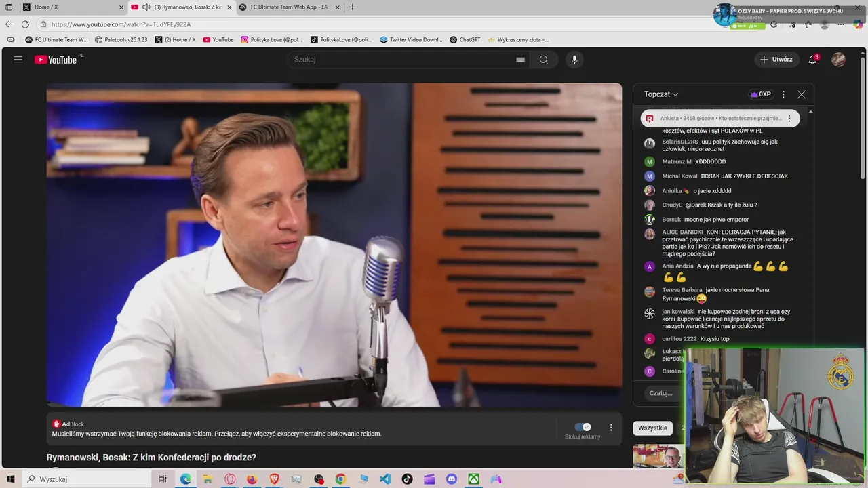The height and width of the screenshot is (488, 868).
Task: Open Windows Start menu
Action: 9,479
